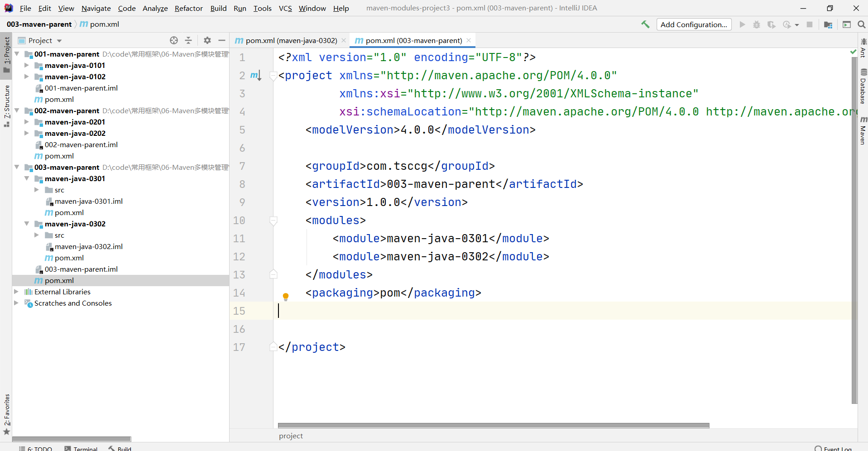Viewport: 868px width, 451px height.
Task: Select 001-maven-parent.iml file
Action: click(x=81, y=88)
